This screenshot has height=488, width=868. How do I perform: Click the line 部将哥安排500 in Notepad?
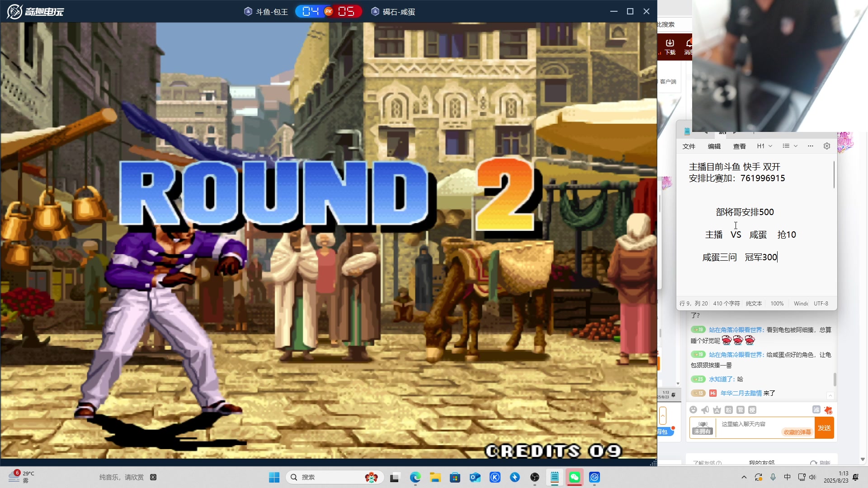(745, 212)
